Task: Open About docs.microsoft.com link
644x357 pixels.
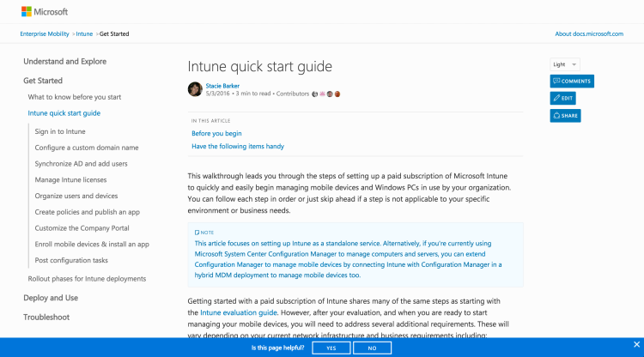Action: [x=589, y=34]
